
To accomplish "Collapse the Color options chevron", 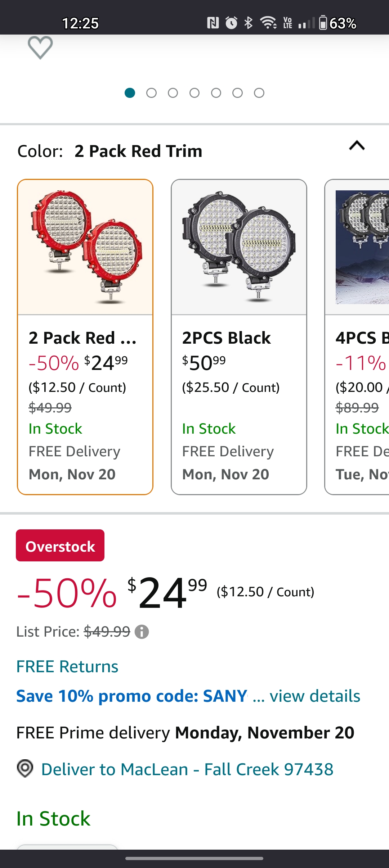I will coord(357,146).
